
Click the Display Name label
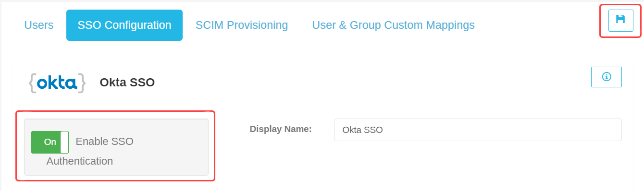(281, 129)
